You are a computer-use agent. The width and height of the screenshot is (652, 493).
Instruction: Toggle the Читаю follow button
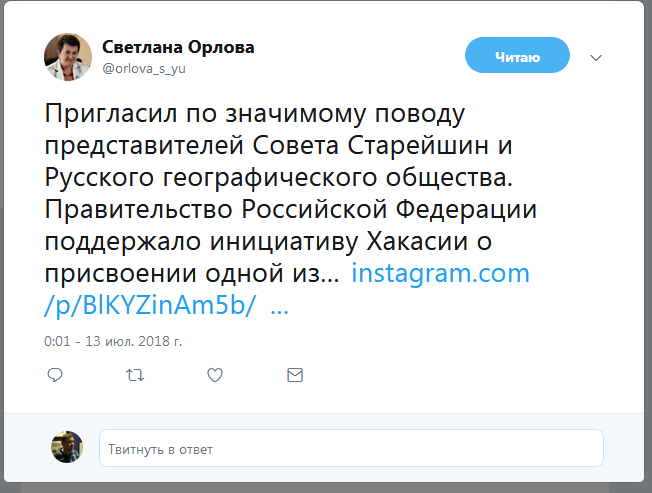[517, 55]
